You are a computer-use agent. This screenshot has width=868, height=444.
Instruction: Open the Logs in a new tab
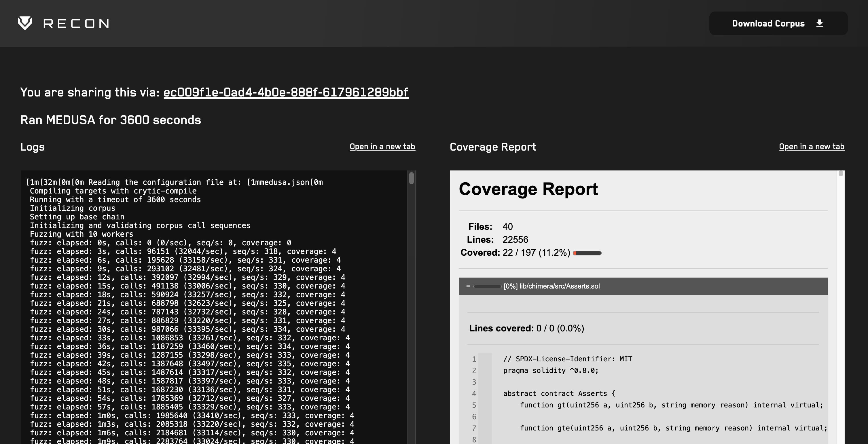click(x=382, y=147)
